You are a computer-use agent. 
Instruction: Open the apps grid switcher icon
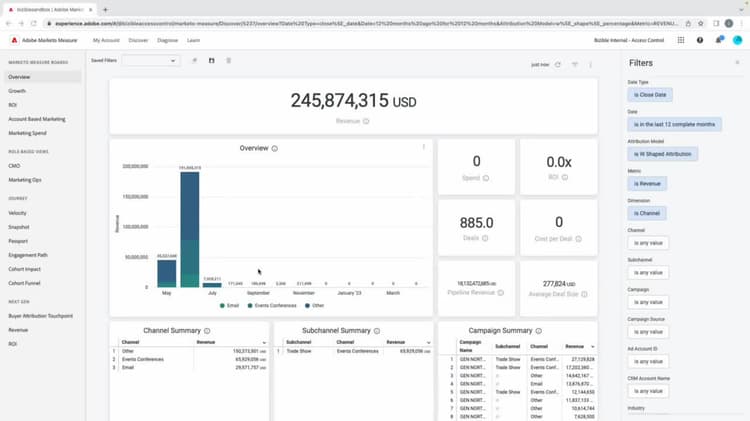click(681, 40)
